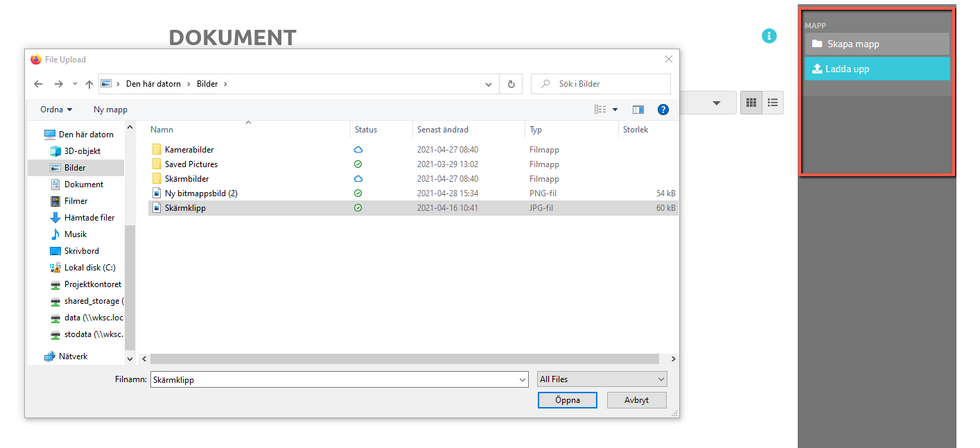Image resolution: width=980 pixels, height=448 pixels.
Task: Expand the address bar history dropdown
Action: [x=490, y=84]
